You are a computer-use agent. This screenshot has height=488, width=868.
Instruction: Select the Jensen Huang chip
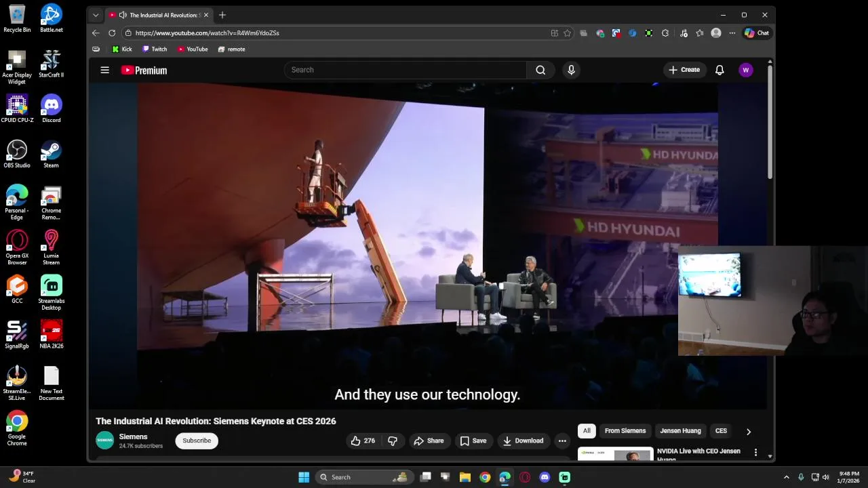click(680, 431)
